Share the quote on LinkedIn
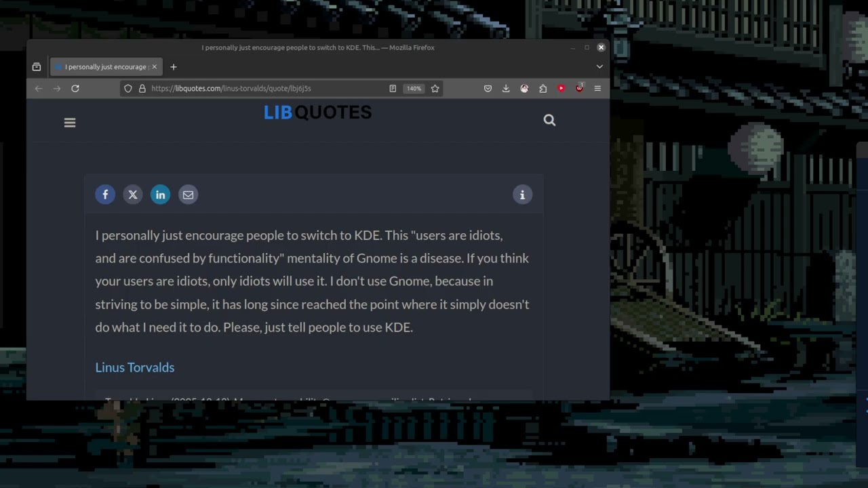The height and width of the screenshot is (488, 868). 160,195
